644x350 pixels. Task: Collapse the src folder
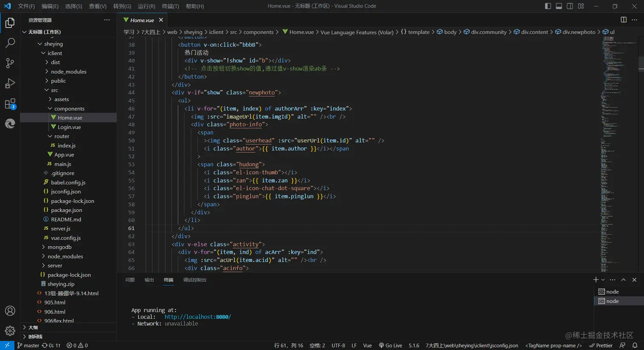55,90
